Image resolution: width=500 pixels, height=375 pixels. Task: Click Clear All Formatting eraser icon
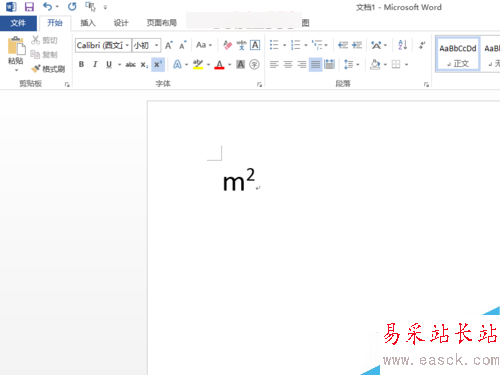(227, 45)
